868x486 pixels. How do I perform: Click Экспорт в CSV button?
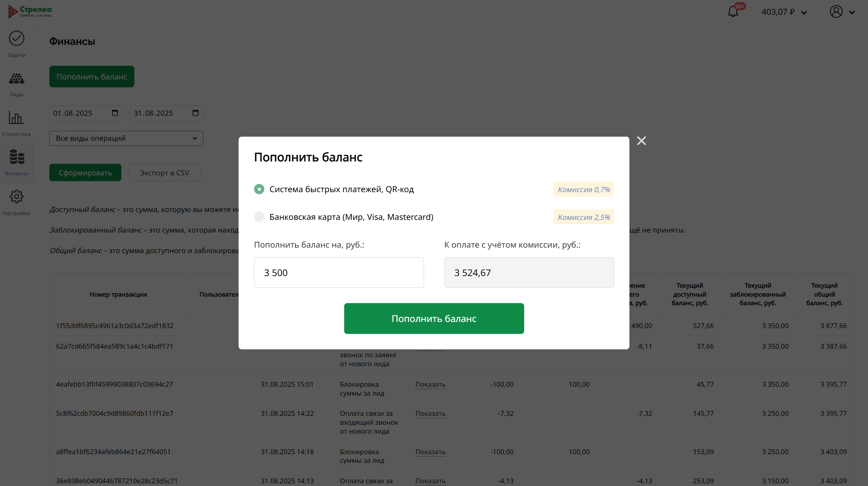[164, 173]
